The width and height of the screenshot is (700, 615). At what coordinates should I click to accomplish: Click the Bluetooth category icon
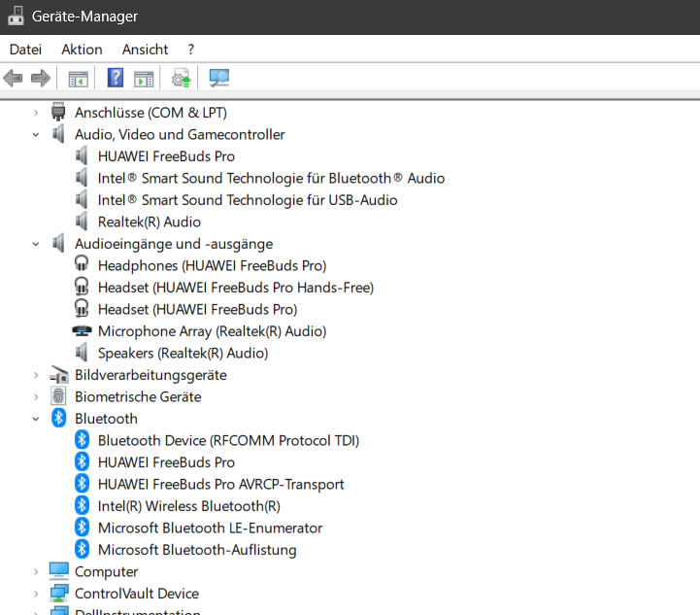(x=58, y=418)
